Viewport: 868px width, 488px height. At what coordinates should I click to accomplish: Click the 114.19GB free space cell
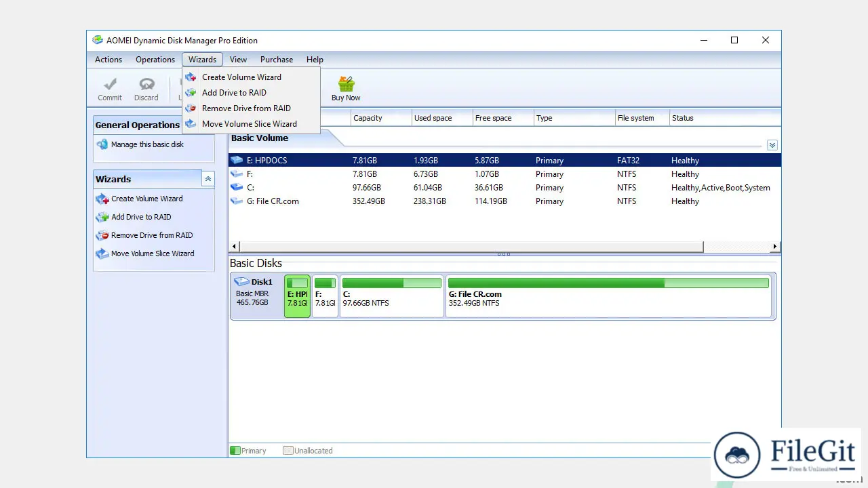[x=492, y=201]
